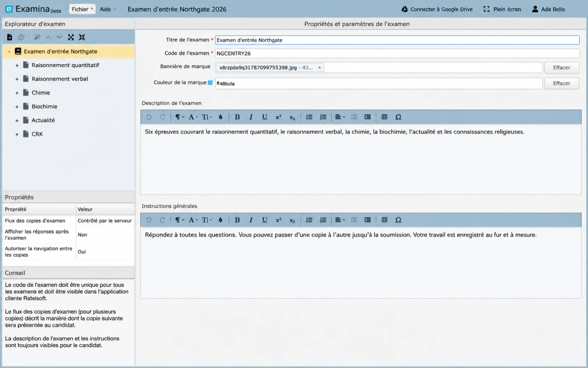The height and width of the screenshot is (368, 588).
Task: Toggle superscript in description editor
Action: 279,117
